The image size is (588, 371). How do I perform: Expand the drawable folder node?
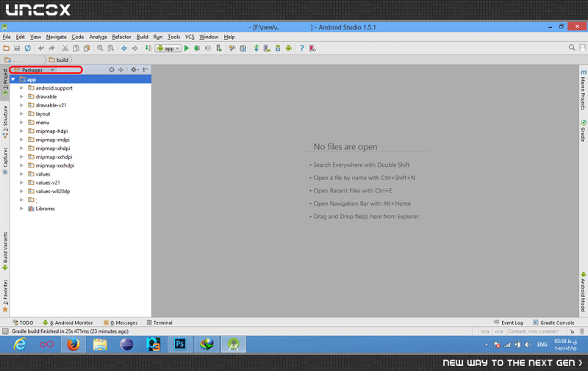(x=21, y=97)
